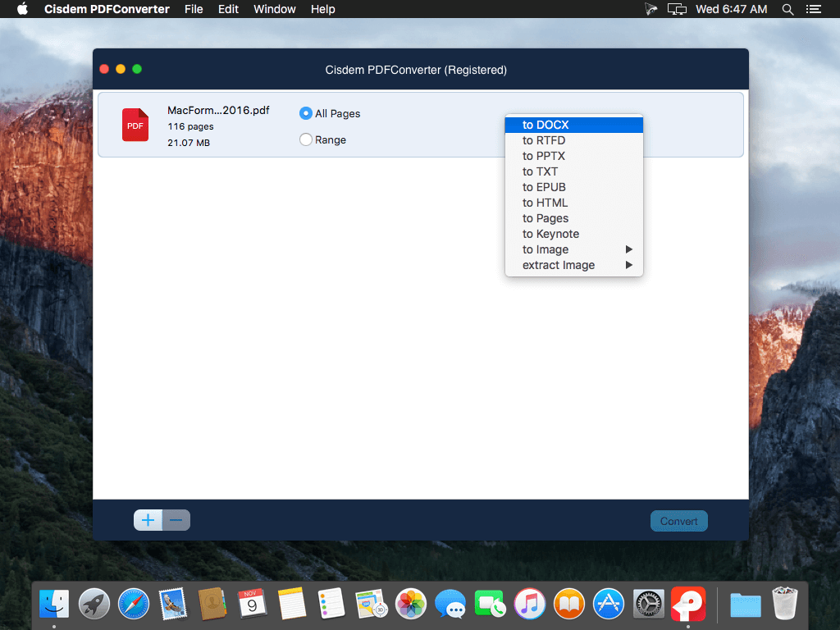Open iBooks app in dock

tap(569, 604)
